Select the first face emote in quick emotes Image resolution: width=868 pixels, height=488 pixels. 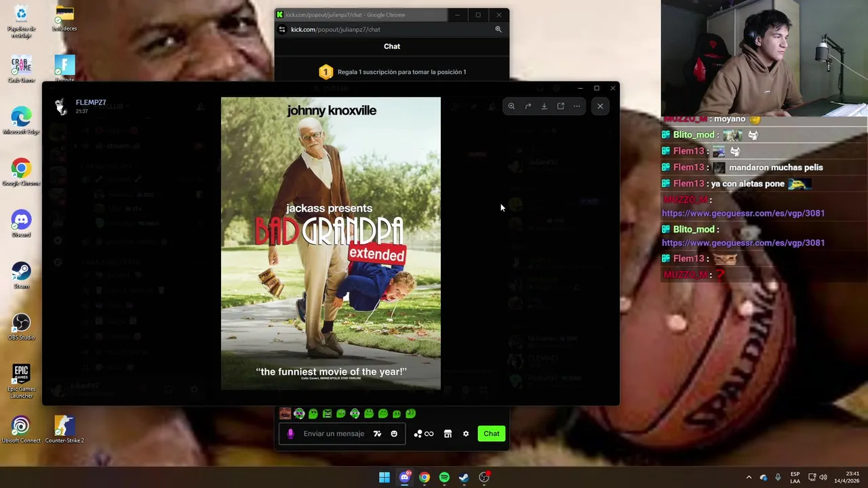click(285, 413)
